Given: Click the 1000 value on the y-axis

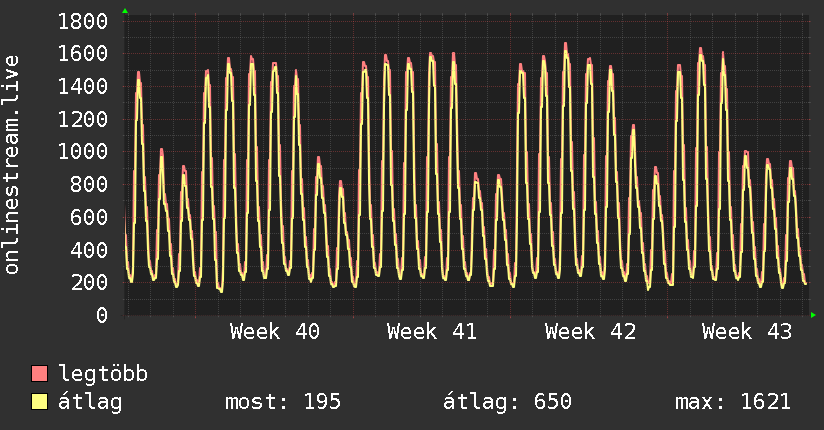Looking at the screenshot, I should (83, 152).
